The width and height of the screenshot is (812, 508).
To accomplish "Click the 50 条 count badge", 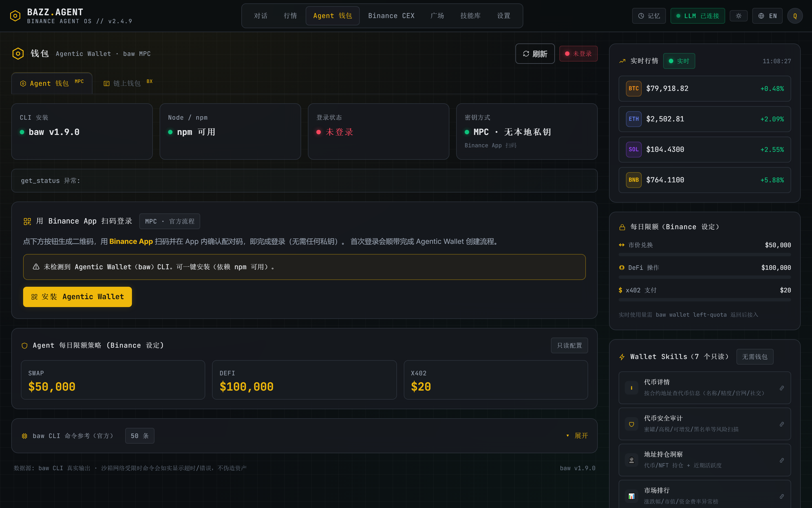I will click(x=140, y=436).
